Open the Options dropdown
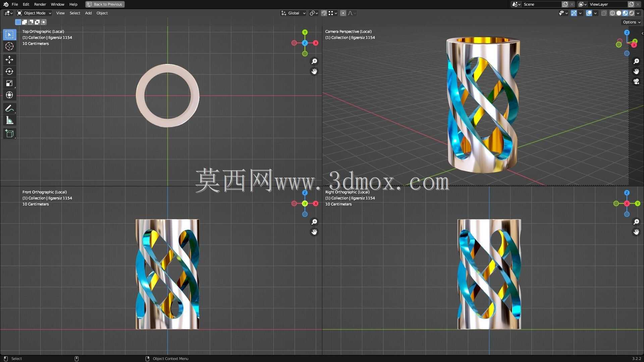644x362 pixels. coord(632,22)
